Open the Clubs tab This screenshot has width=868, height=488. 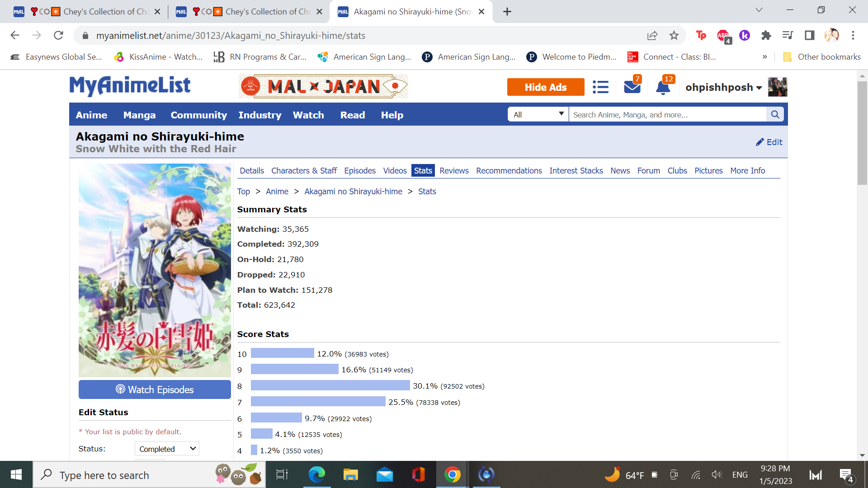(x=677, y=170)
